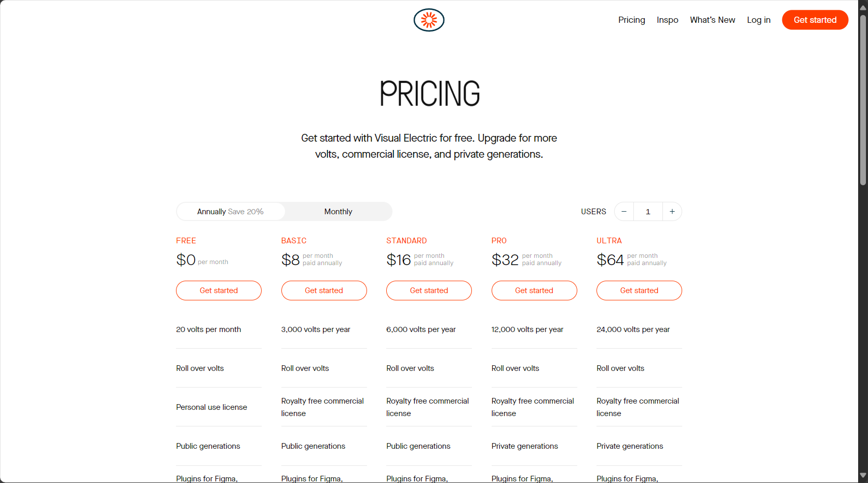
Task: Decrease users with the minus icon
Action: tap(624, 212)
